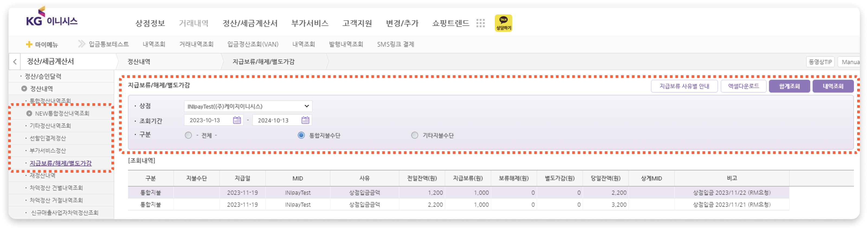Open the 고객지원 top menu
Viewport: 868px width, 230px height.
click(357, 23)
